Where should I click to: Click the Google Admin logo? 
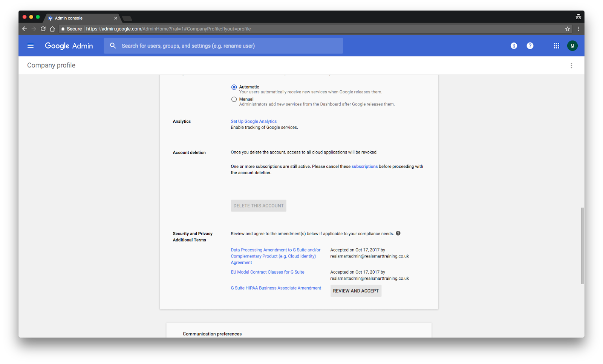69,46
